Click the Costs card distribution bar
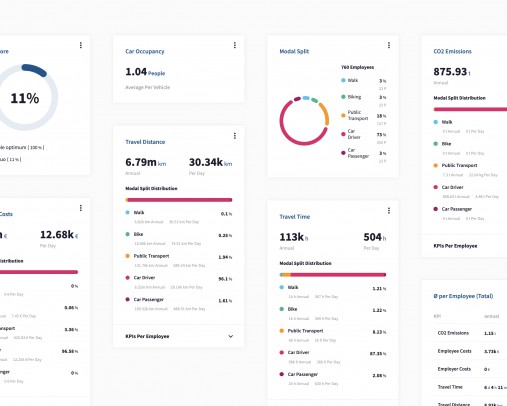507x406 pixels. coord(39,272)
